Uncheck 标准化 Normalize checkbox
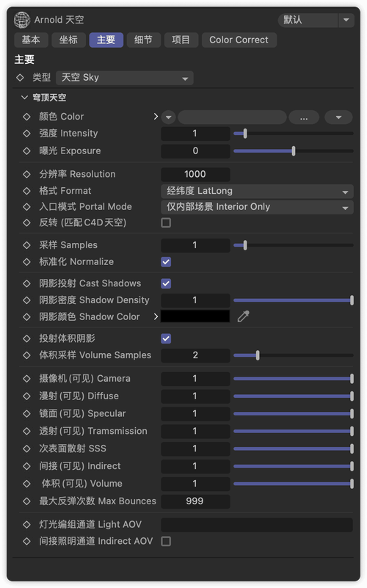The height and width of the screenshot is (588, 367). click(x=166, y=262)
